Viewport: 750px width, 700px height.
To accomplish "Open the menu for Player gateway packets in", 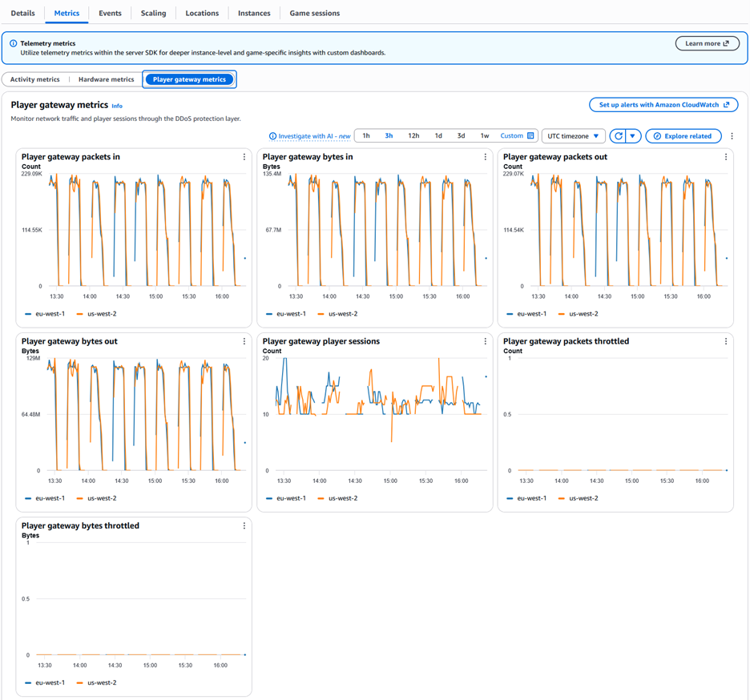I will (x=244, y=157).
